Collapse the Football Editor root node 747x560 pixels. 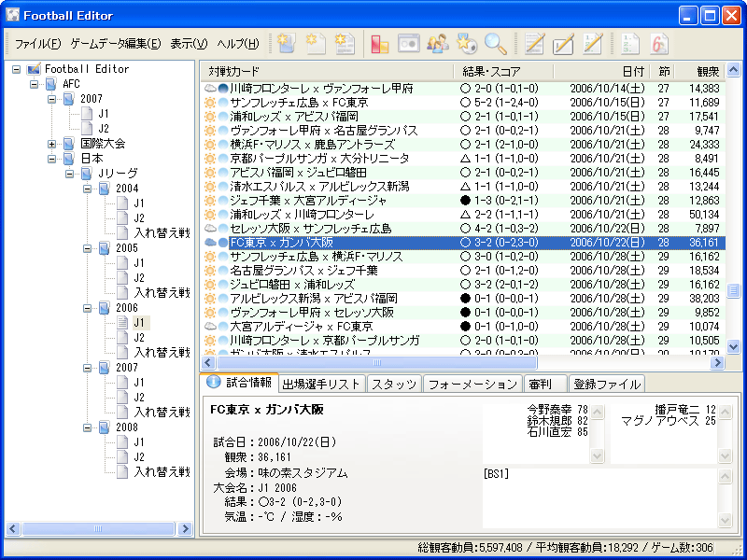tap(17, 69)
